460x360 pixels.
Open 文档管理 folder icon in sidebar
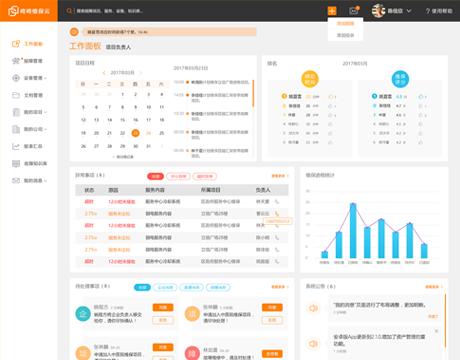(x=16, y=95)
